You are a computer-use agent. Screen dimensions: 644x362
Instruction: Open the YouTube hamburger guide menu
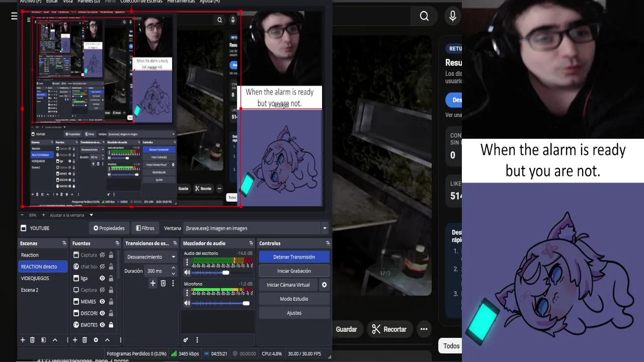[x=14, y=16]
